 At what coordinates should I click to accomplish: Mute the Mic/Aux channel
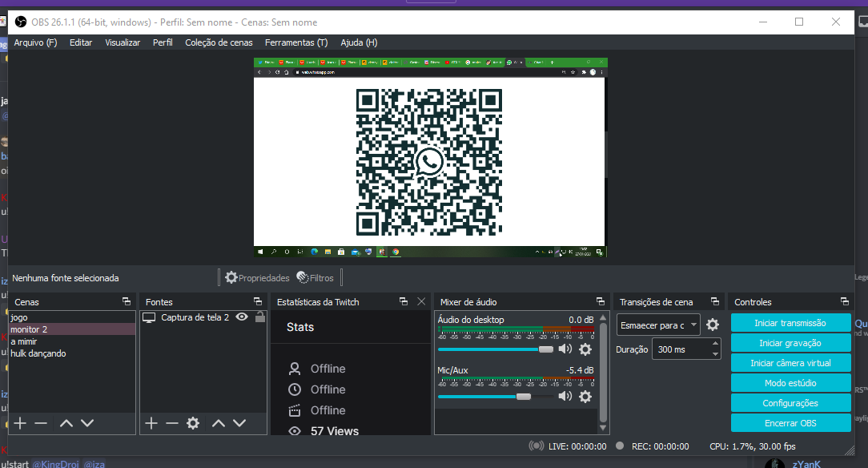coord(565,397)
